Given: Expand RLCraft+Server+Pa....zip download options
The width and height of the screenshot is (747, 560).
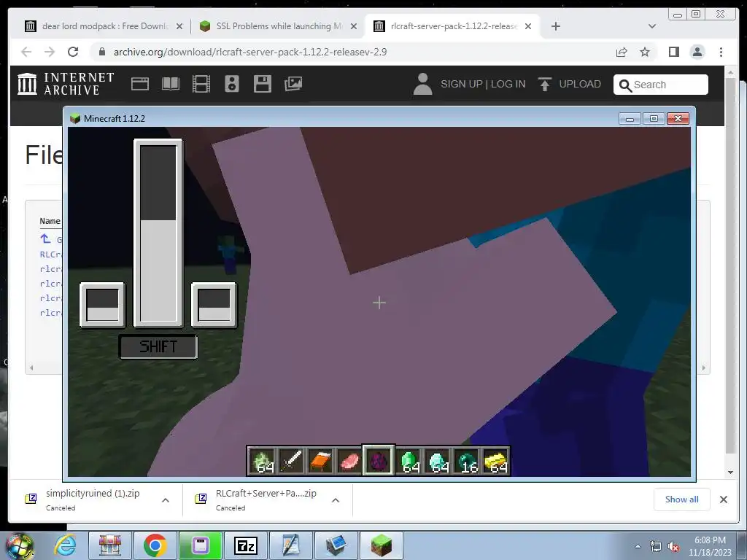Looking at the screenshot, I should pos(336,500).
